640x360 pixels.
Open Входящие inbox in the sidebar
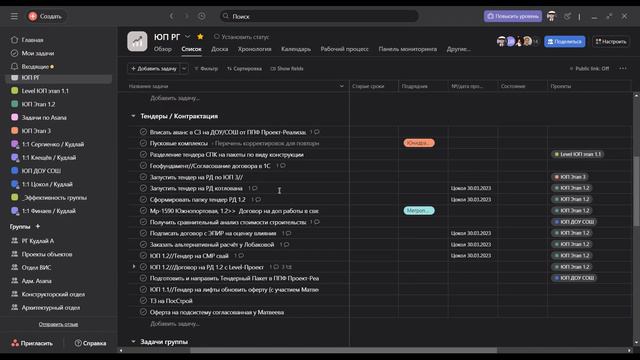[x=35, y=67]
